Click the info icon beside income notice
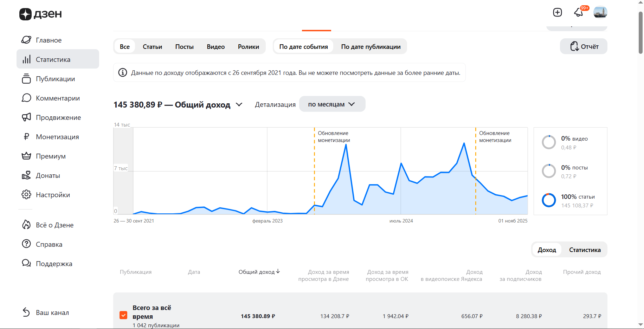644x329 pixels. (123, 73)
